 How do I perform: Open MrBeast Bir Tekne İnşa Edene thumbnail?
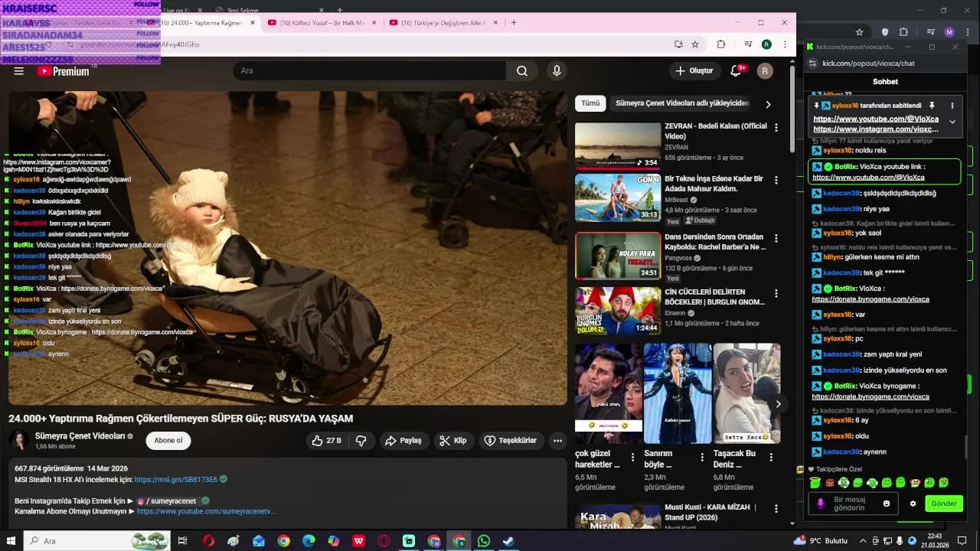[618, 199]
